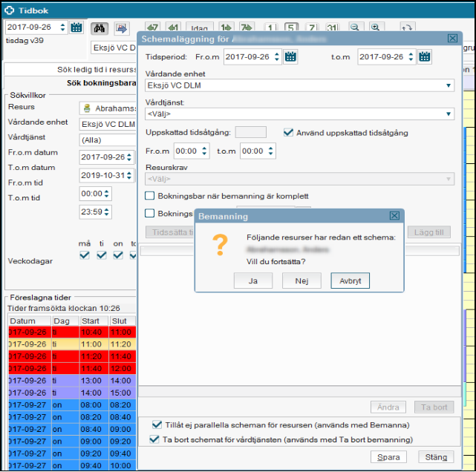Viewport: 476px width, 472px height.
Task: Click the Ja button in Bemanning dialog
Action: pyautogui.click(x=252, y=281)
